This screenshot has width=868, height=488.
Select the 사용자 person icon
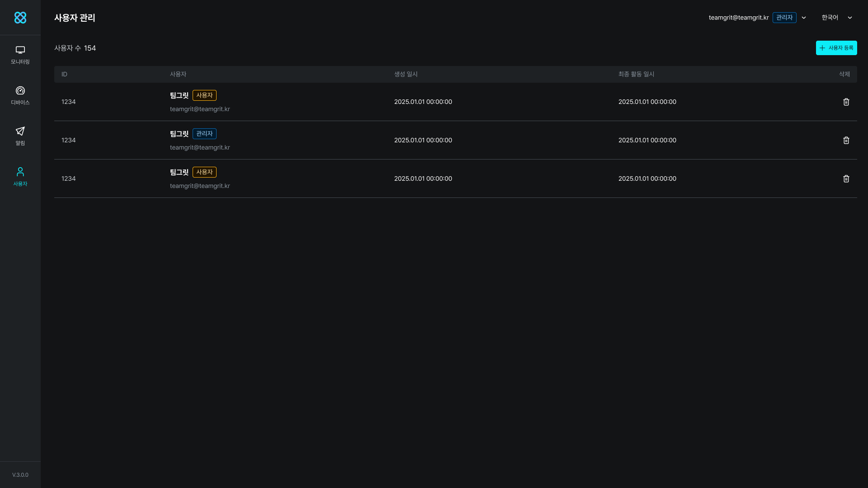coord(20,172)
